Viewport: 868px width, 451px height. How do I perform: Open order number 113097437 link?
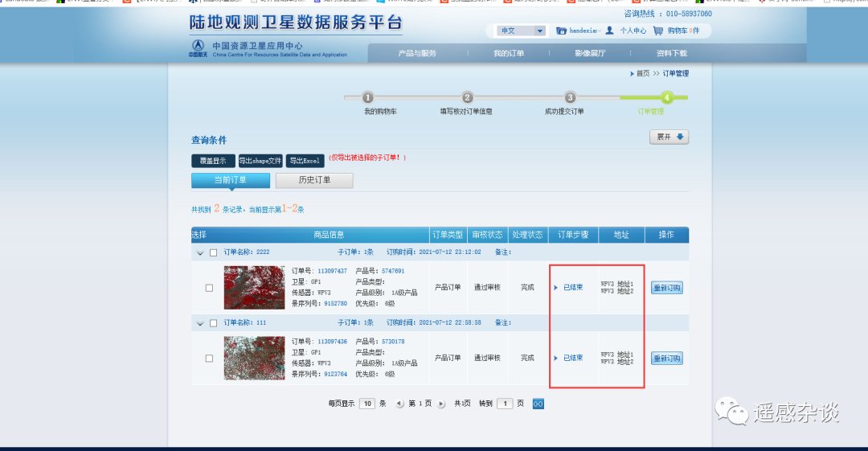point(332,271)
